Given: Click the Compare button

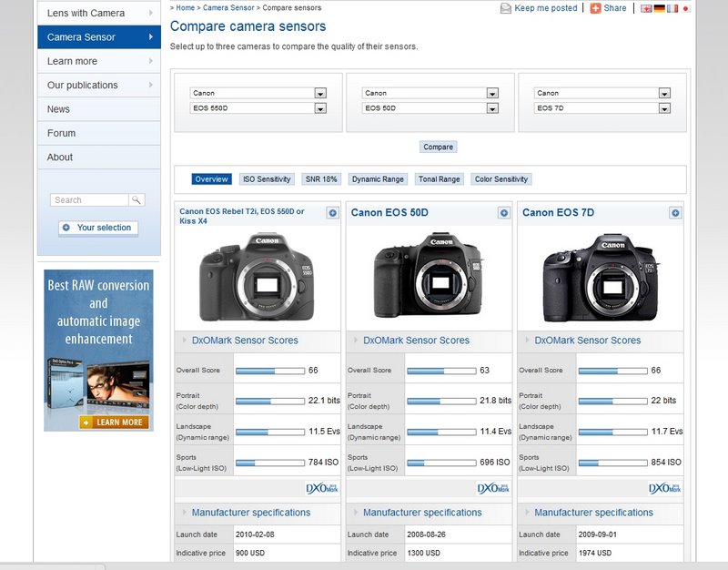Looking at the screenshot, I should point(438,147).
